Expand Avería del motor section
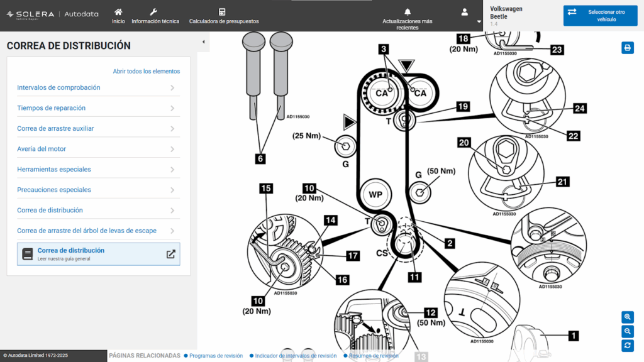The image size is (644, 362). [x=97, y=149]
